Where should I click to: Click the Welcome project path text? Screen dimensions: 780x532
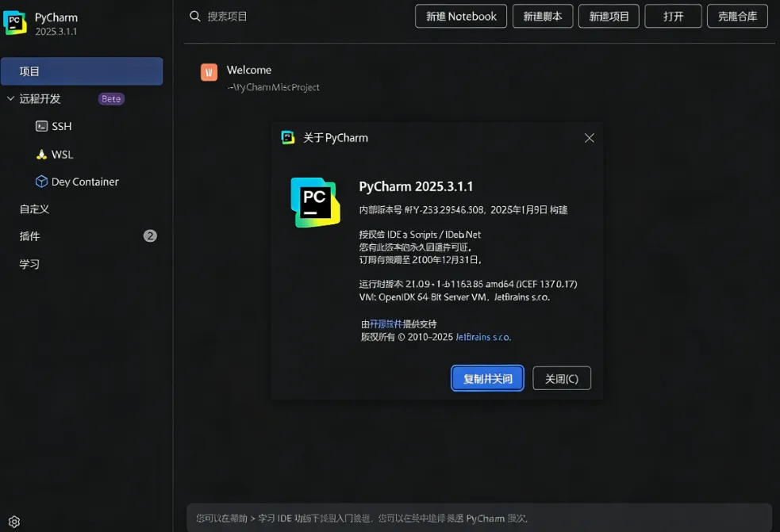[273, 87]
